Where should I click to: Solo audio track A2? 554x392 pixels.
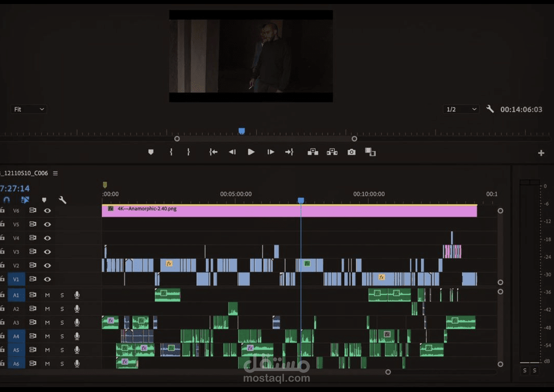click(x=62, y=309)
